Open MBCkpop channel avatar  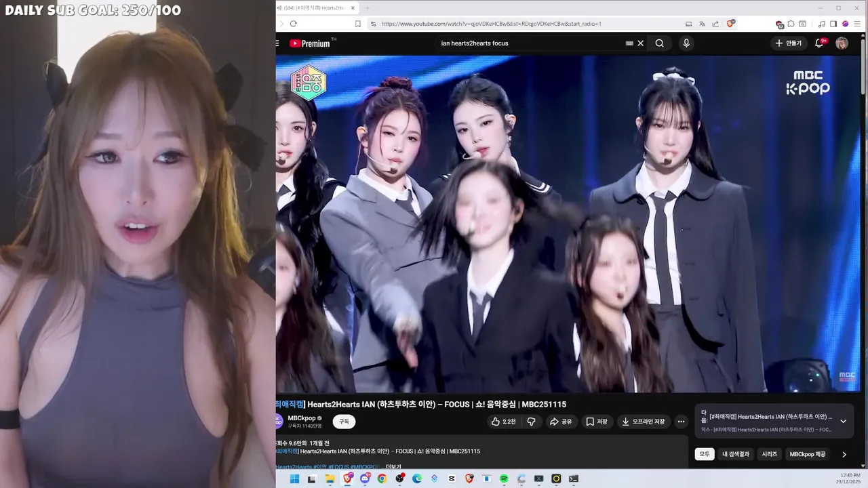coord(278,421)
